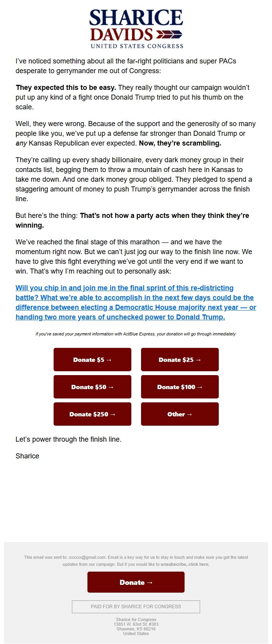This screenshot has height=644, width=272.
Task: Click the 'Sharice' signature line
Action: [27, 456]
